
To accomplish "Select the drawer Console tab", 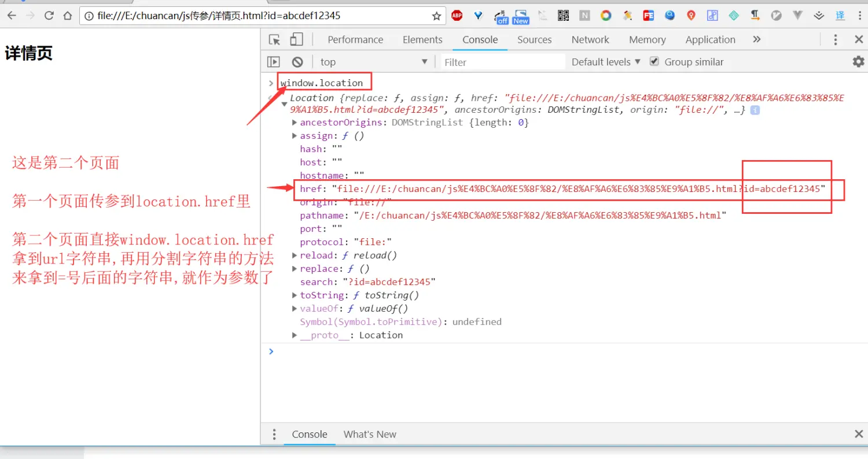I will point(310,434).
